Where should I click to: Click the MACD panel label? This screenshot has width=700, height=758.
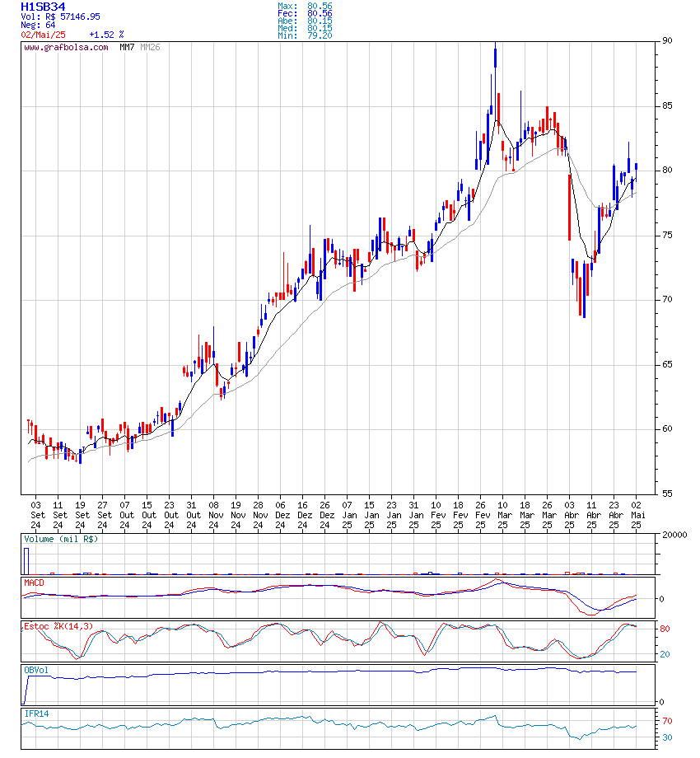coord(34,583)
